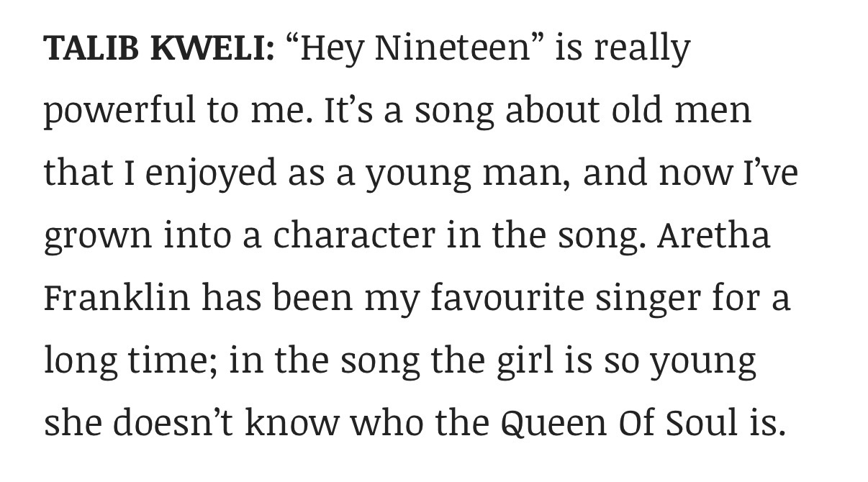Click the surname "Franklin"
Viewport: 868px width, 482px height.
coord(117,299)
